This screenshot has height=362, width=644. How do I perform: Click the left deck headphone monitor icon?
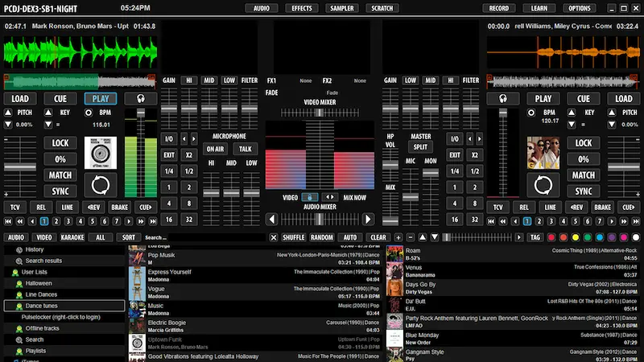[141, 98]
